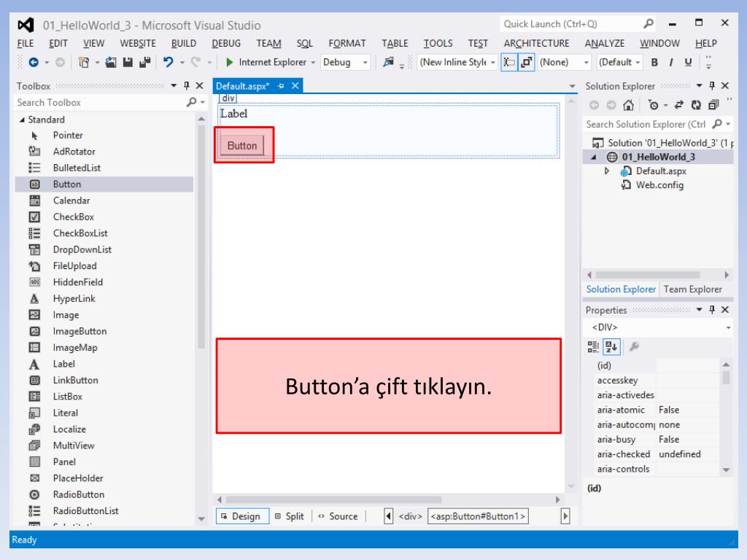
Task: Expand the Default.aspx node in Solution Explorer
Action: [x=606, y=171]
